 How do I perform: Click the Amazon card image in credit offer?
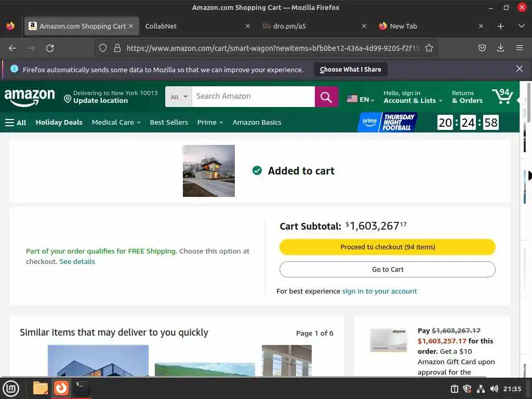click(389, 340)
